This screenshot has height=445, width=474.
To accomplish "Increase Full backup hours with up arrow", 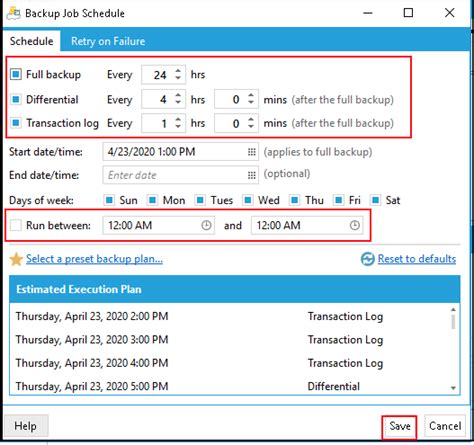I will [178, 70].
